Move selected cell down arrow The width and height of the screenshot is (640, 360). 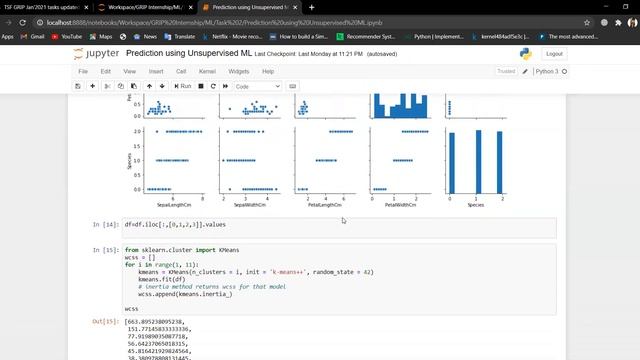162,86
